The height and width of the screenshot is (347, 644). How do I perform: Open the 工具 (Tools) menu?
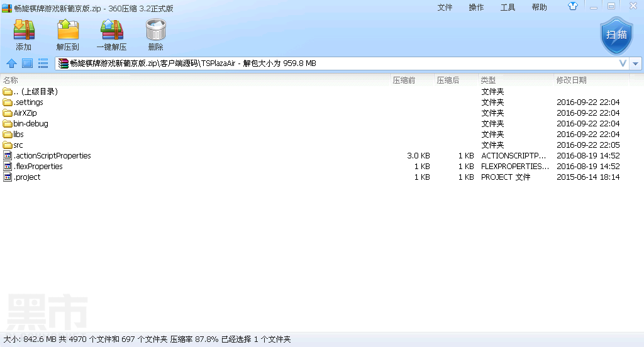(508, 8)
